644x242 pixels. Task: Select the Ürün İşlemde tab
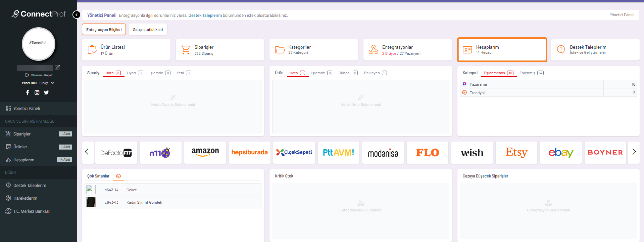click(x=322, y=73)
